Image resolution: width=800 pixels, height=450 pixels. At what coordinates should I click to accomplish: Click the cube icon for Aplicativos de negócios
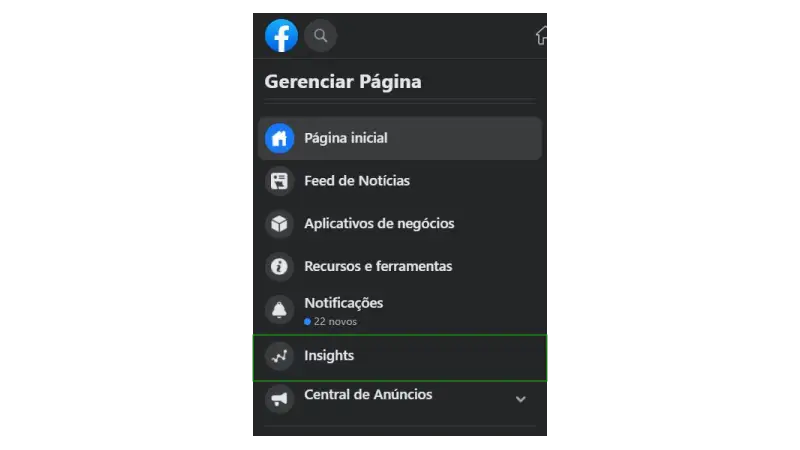[279, 223]
